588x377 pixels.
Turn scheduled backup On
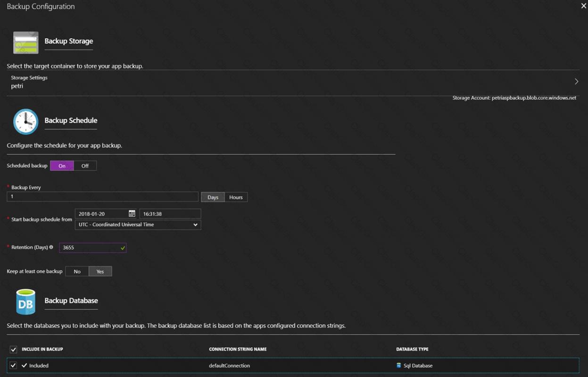[62, 166]
